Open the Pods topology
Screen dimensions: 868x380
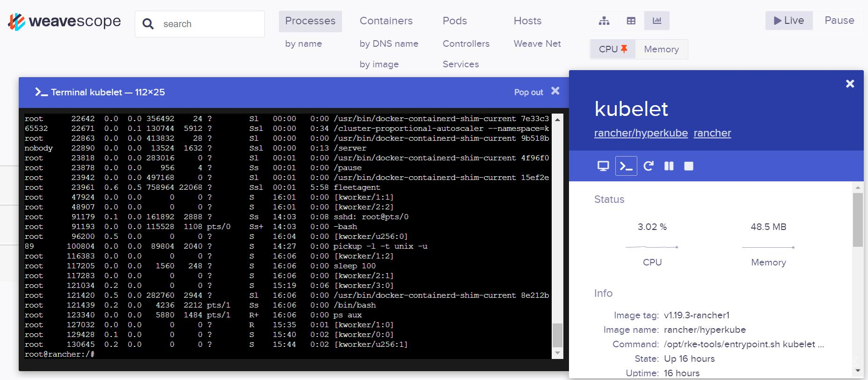click(x=455, y=21)
